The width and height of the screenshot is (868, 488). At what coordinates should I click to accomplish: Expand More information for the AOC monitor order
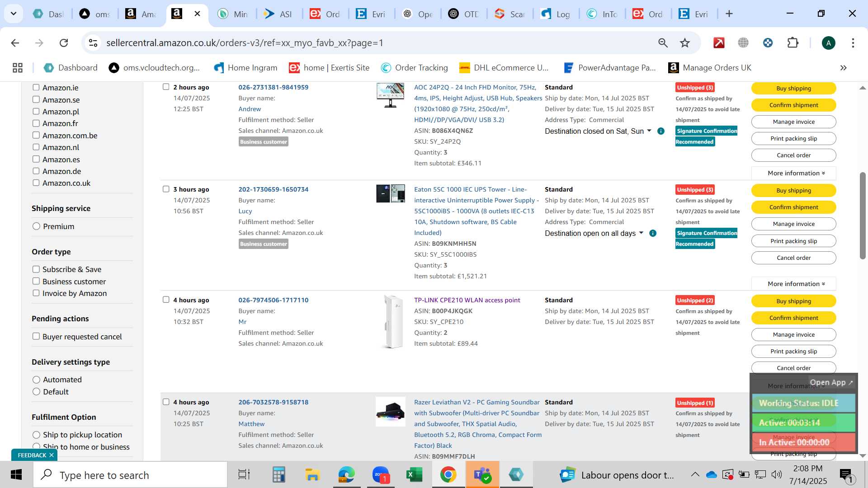[x=793, y=173]
